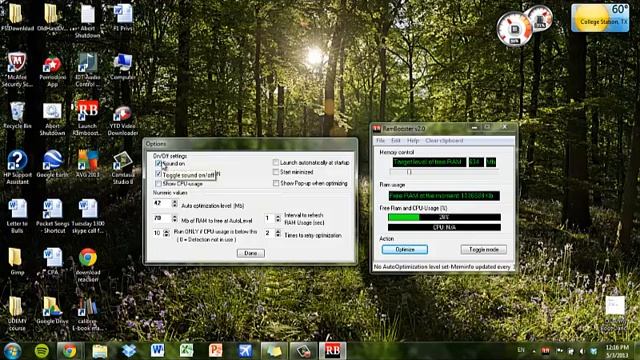Open Microsoft Word from the taskbar
This screenshot has height=360, width=640.
point(158,351)
